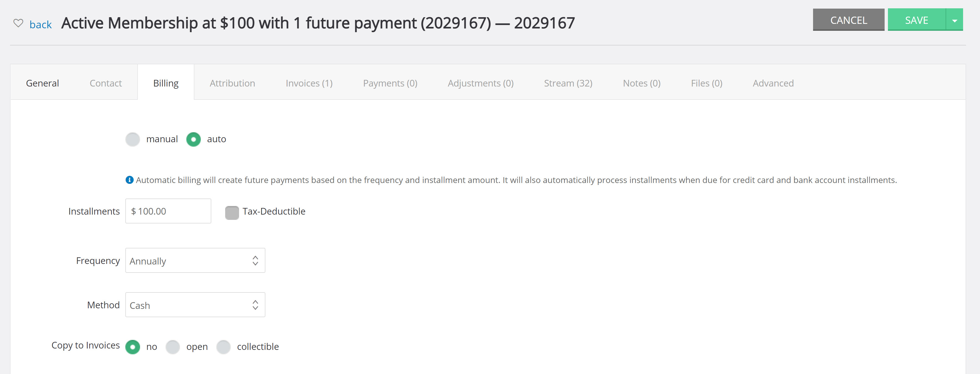Check the Tax-Deductible checkbox
980x374 pixels.
(232, 213)
